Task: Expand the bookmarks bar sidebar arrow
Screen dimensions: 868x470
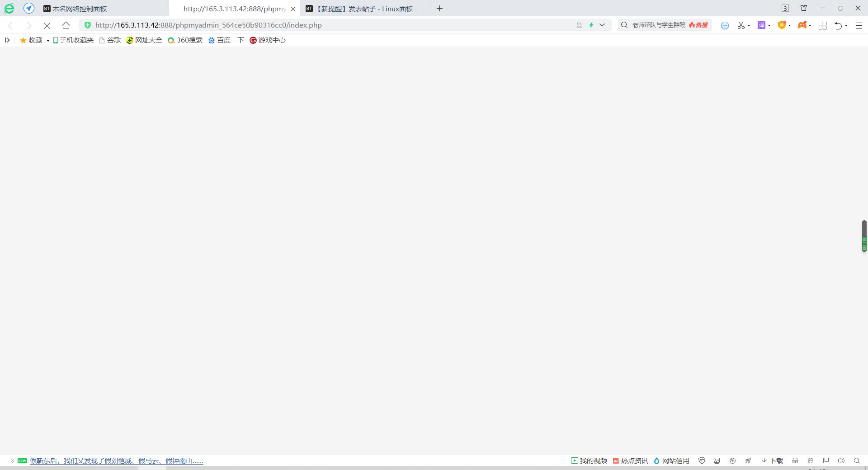Action: point(7,40)
